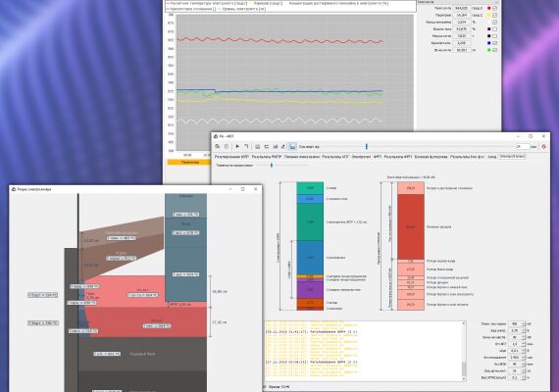Close the cross-section window

tap(256, 189)
